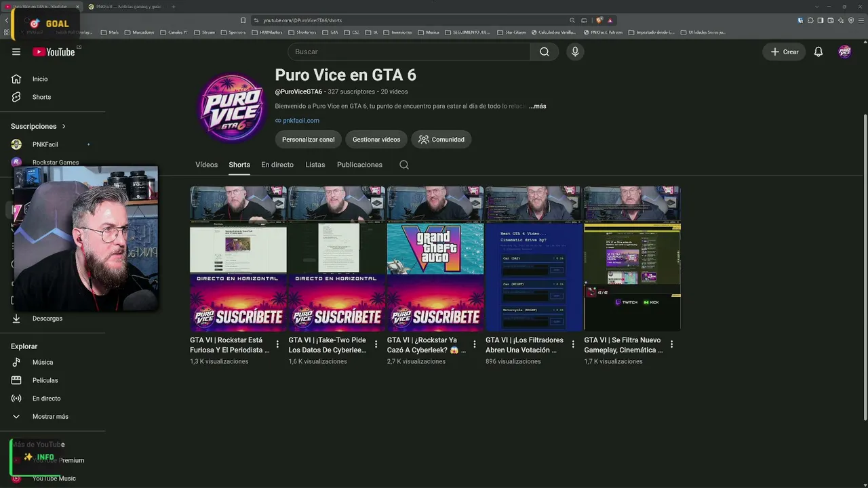Bookmark this page from the address bar
Image resolution: width=868 pixels, height=488 pixels.
click(243, 20)
